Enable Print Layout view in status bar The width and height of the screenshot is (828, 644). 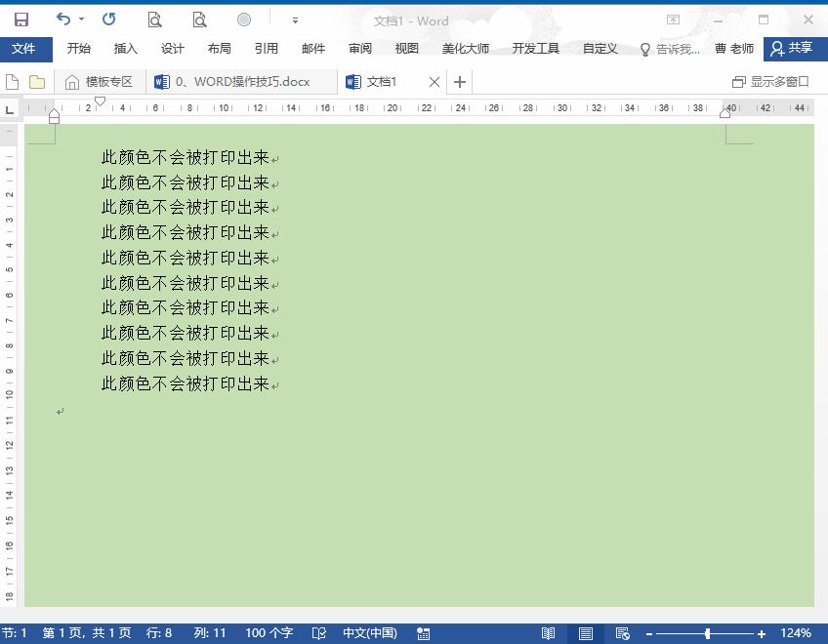585,632
